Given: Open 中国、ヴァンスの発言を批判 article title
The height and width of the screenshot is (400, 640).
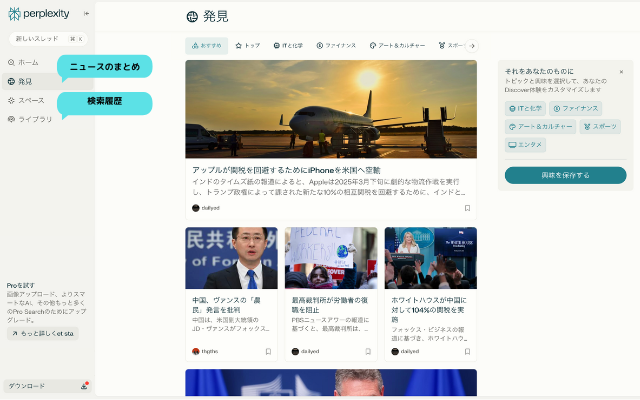Looking at the screenshot, I should 227,305.
